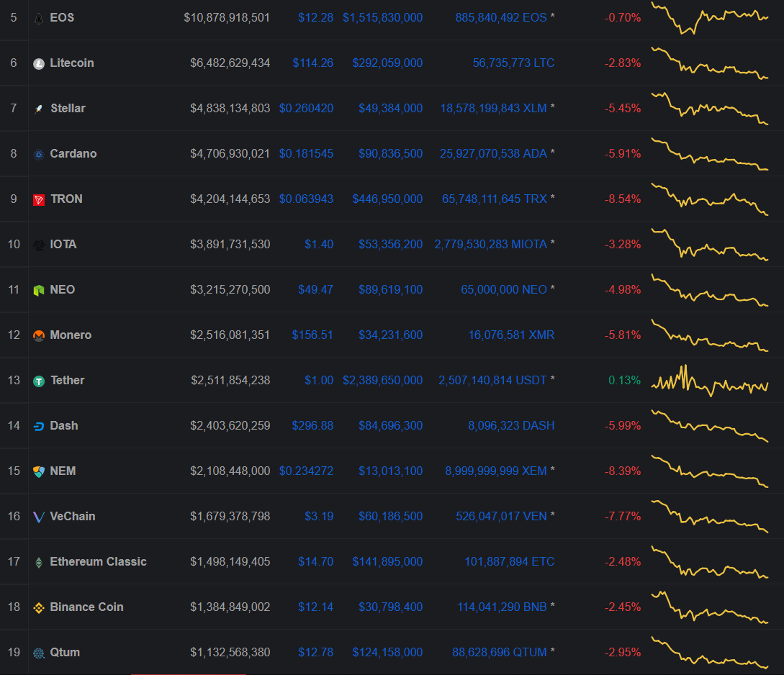The height and width of the screenshot is (675, 784).
Task: Click Dash price $296.88
Action: 312,426
